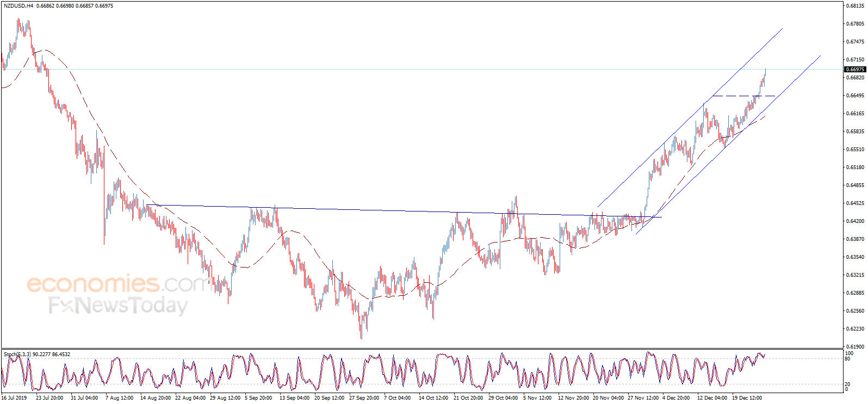Screen dimensions: 868x404
Task: Select the 0.61900 bottom price label
Action: [x=855, y=347]
